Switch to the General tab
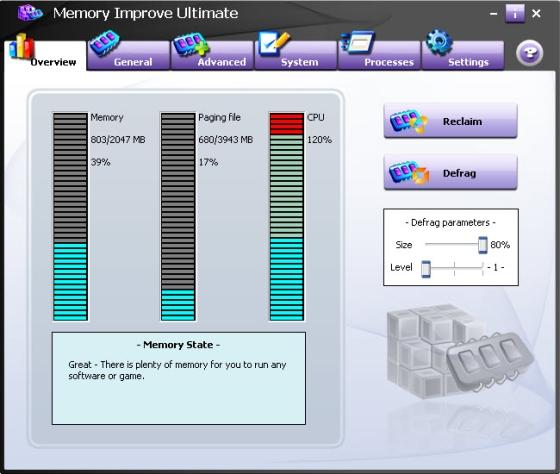This screenshot has width=560, height=474. coord(128,55)
